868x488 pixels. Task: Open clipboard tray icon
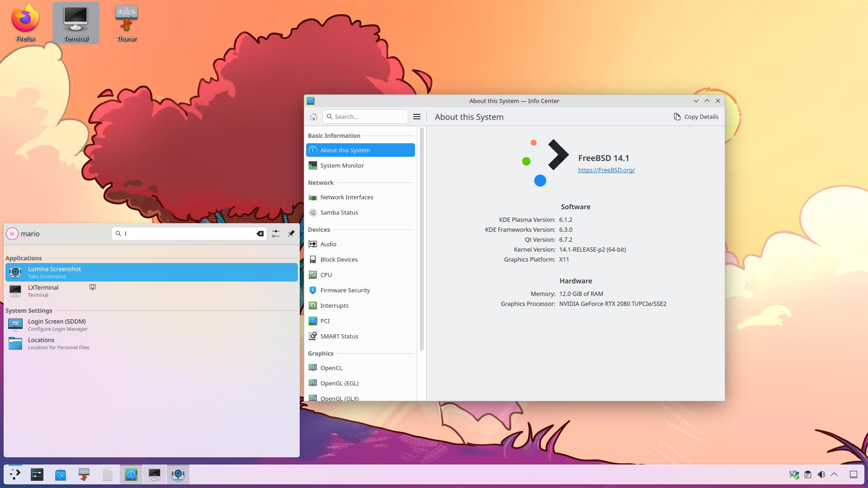click(x=808, y=474)
